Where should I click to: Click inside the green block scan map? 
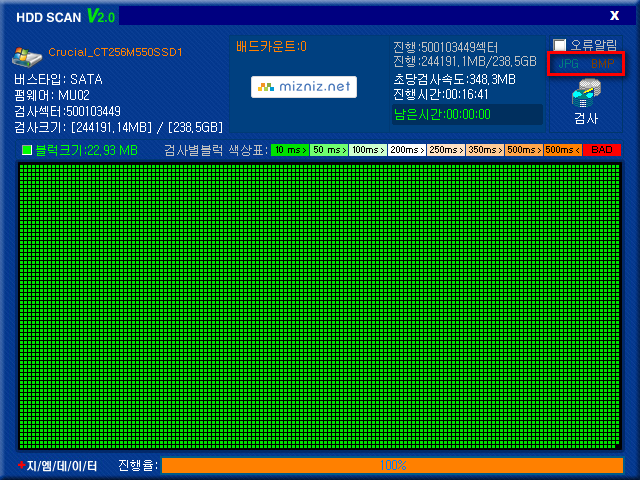320,306
